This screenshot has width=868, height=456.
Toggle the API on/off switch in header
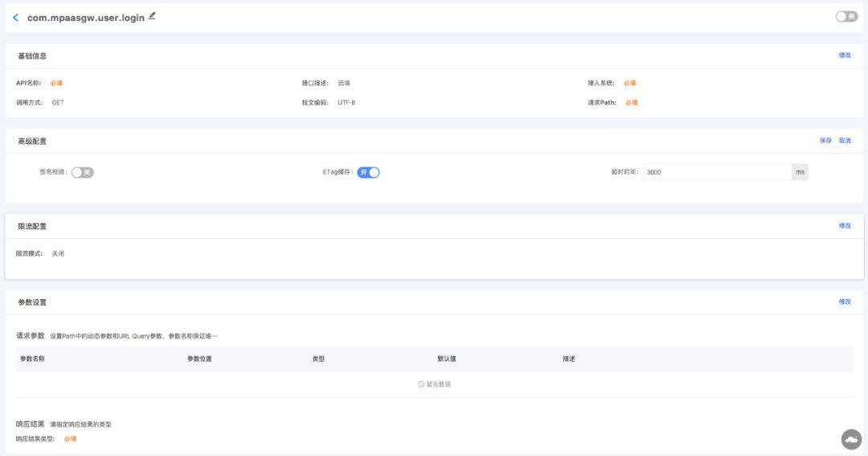tap(846, 16)
